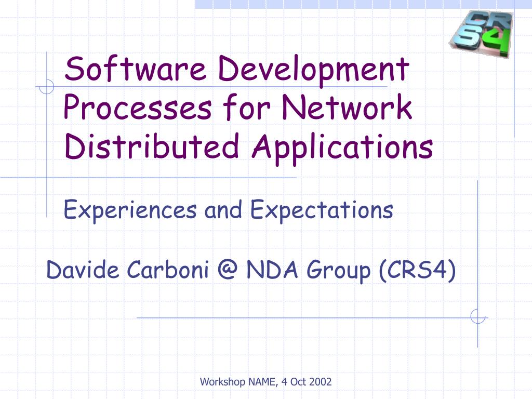Click the word "Expectations" in the subtitle
This screenshot has height=399, width=532.
click(322, 210)
